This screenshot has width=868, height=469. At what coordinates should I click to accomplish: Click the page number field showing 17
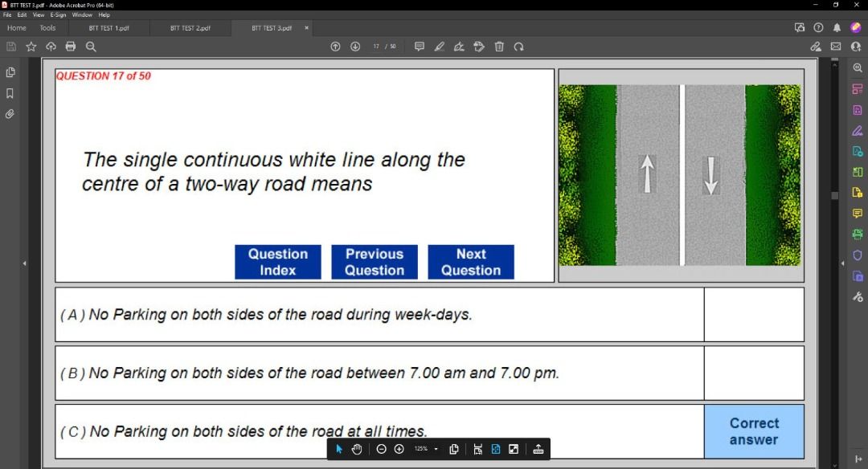click(376, 47)
